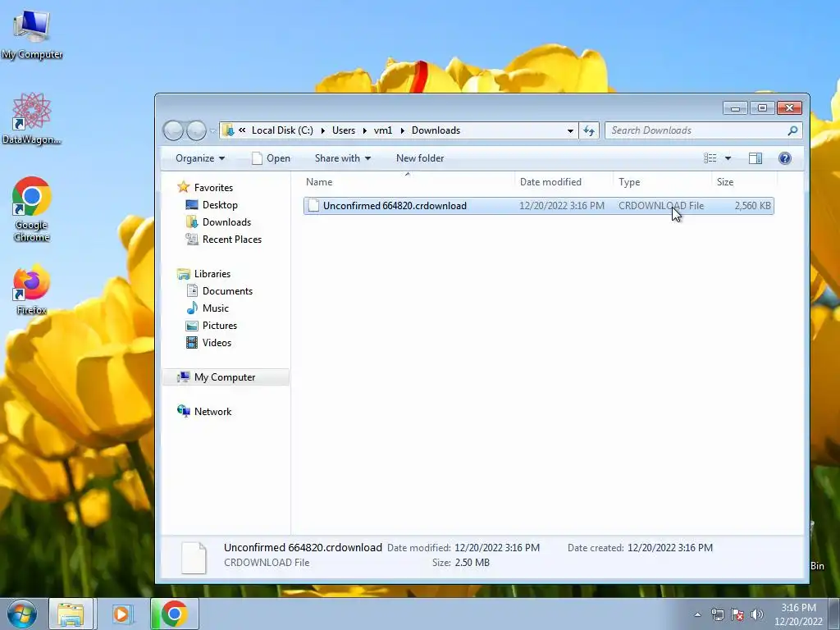Minimize the Downloads Explorer window
This screenshot has height=630, width=840.
(x=735, y=108)
